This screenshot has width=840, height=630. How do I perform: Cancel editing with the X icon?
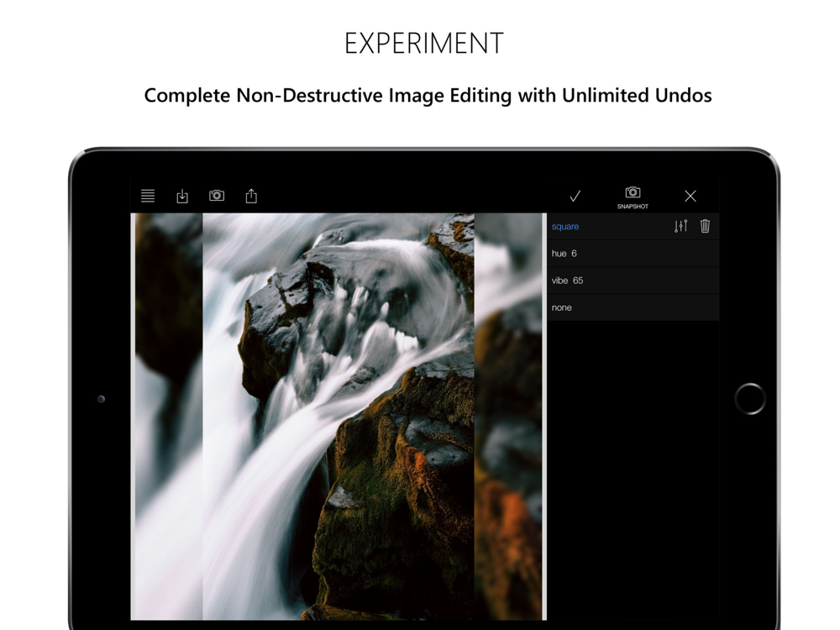tap(690, 196)
